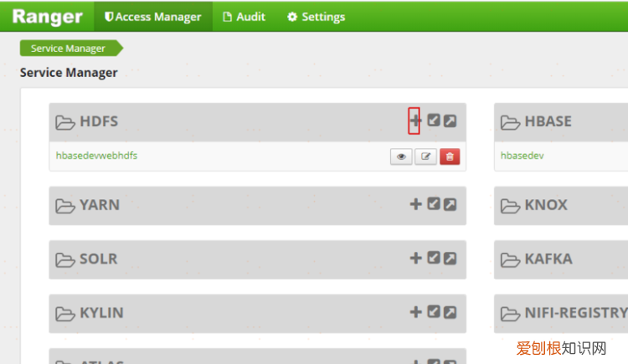Screen dimensions: 628x364
Task: Click the Service Manager breadcrumb
Action: [71, 48]
